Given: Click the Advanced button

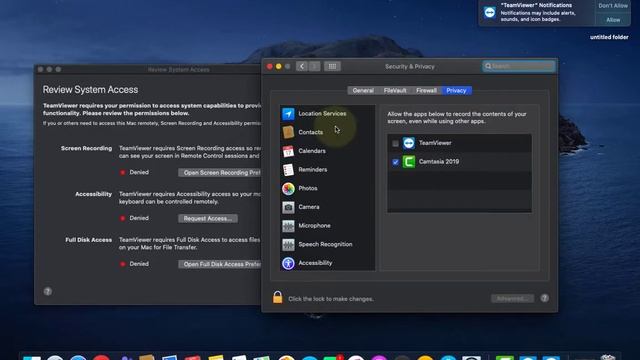Looking at the screenshot, I should tap(512, 299).
